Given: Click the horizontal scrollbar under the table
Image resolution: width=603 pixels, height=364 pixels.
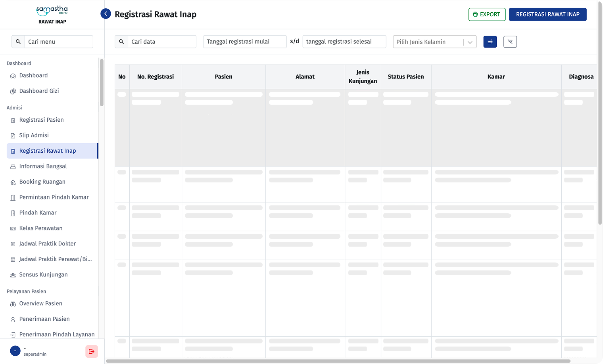Looking at the screenshot, I should 337,361.
